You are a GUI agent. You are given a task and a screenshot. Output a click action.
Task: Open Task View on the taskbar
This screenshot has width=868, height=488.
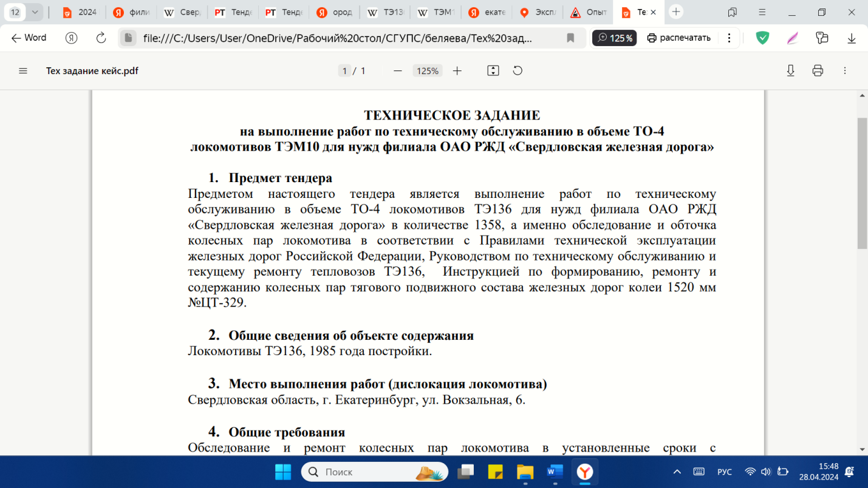pyautogui.click(x=466, y=472)
